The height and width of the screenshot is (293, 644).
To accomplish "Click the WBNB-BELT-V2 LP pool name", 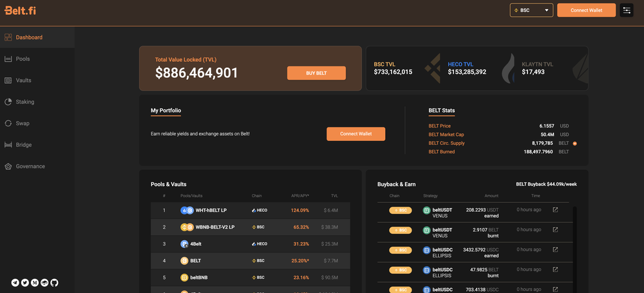I will (215, 227).
